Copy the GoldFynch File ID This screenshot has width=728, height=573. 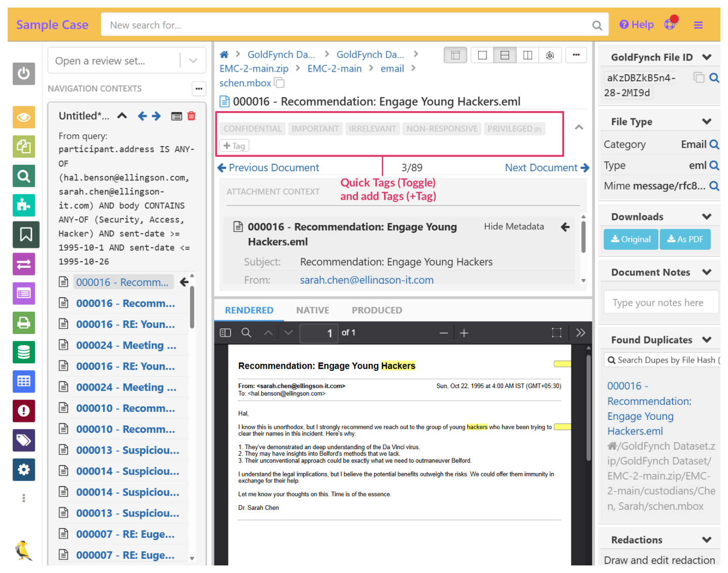pyautogui.click(x=699, y=78)
